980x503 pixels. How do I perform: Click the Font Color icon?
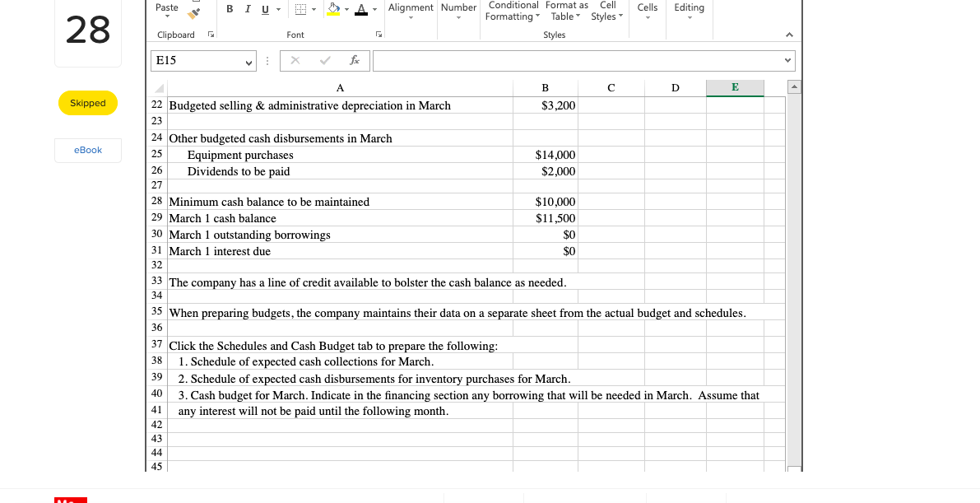(x=362, y=7)
